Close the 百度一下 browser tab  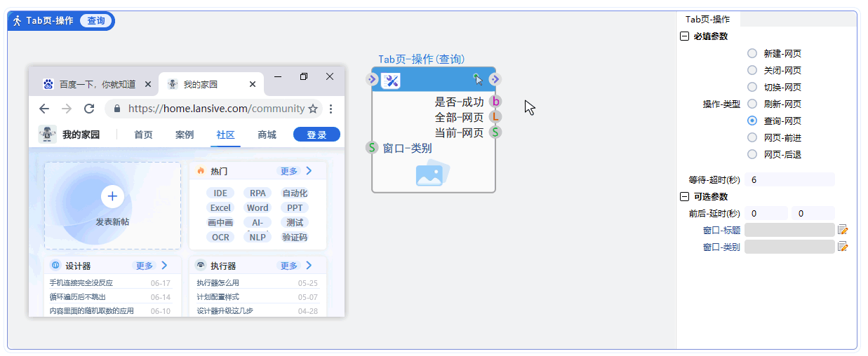[x=147, y=84]
